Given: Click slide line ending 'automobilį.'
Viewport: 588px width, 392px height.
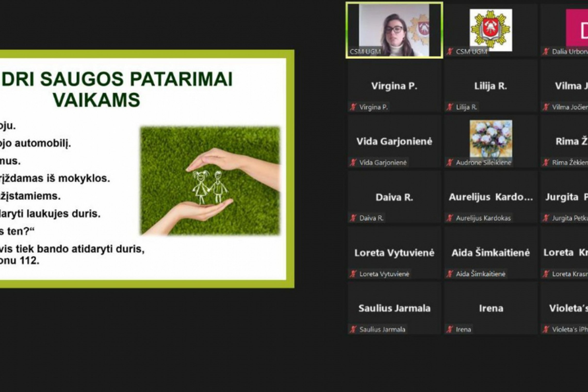Looking at the screenshot, I should coord(35,143).
